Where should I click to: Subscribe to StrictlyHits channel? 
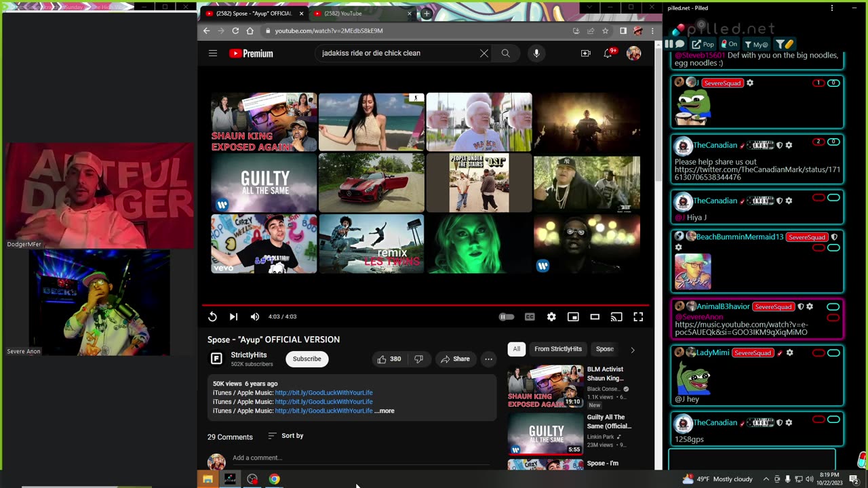307,359
